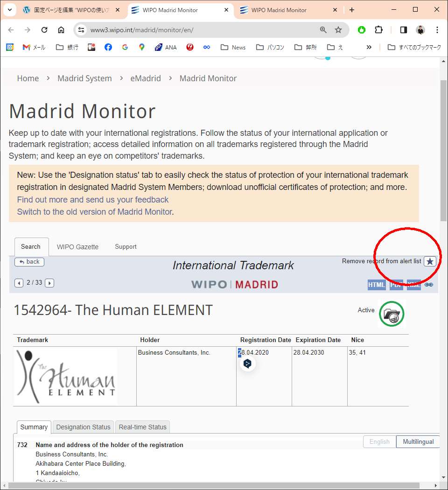This screenshot has width=448, height=490.
Task: Bookmark this page with the star icon
Action: click(x=338, y=30)
